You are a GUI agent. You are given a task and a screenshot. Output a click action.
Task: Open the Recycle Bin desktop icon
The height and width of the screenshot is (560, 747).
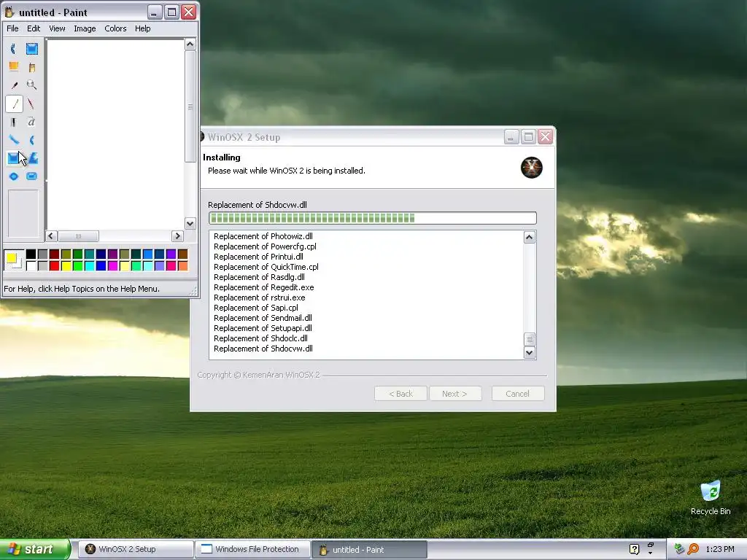pyautogui.click(x=711, y=497)
